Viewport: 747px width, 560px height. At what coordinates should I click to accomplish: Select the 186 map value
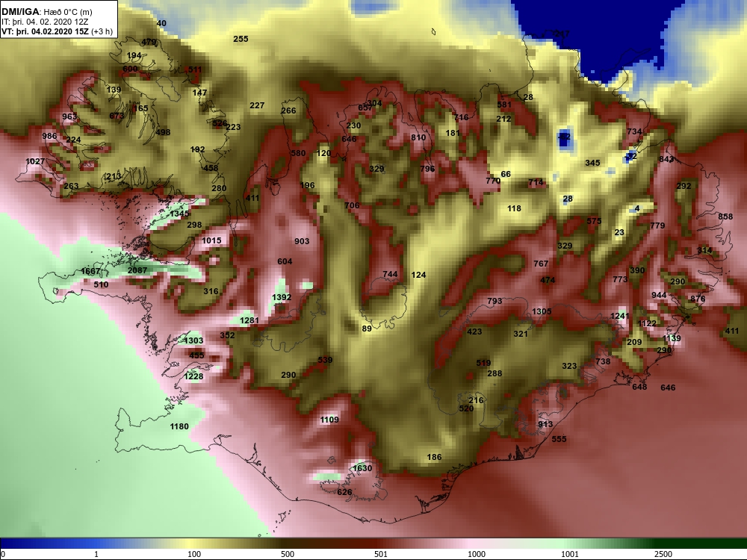434,457
